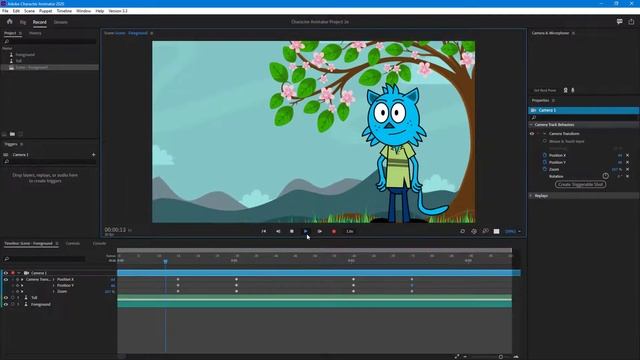This screenshot has height=360, width=640.
Task: Toggle the Camera Transform behavior eye
Action: point(532,133)
